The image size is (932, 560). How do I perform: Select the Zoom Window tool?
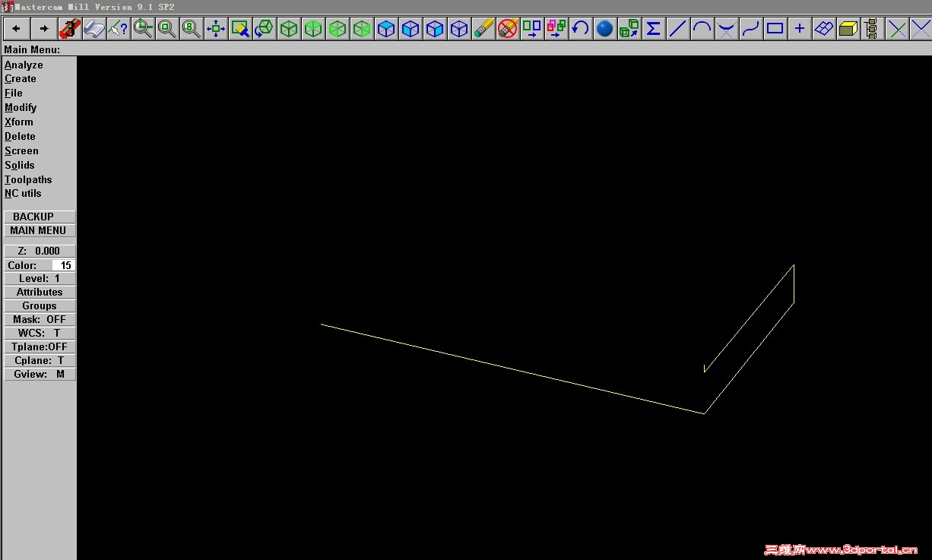click(167, 28)
